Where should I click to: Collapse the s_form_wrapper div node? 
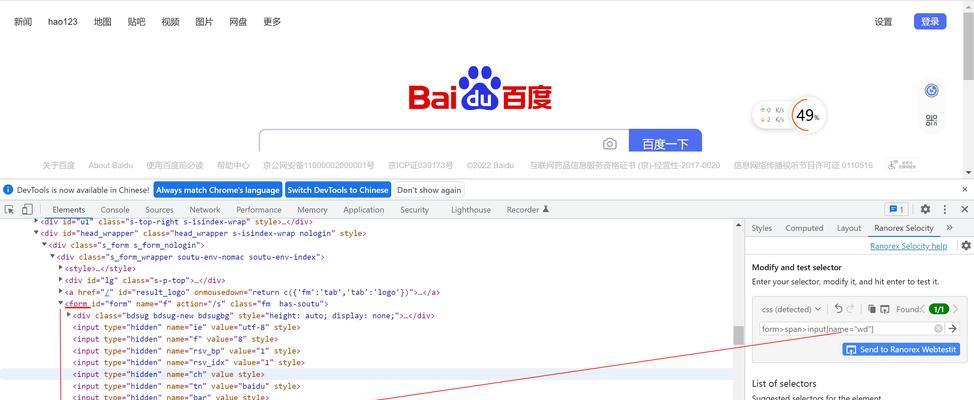[x=52, y=257]
